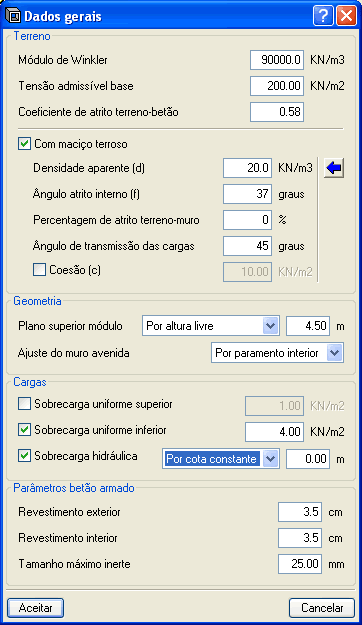
Task: Open the Por cota constante dropdown
Action: click(x=221, y=459)
